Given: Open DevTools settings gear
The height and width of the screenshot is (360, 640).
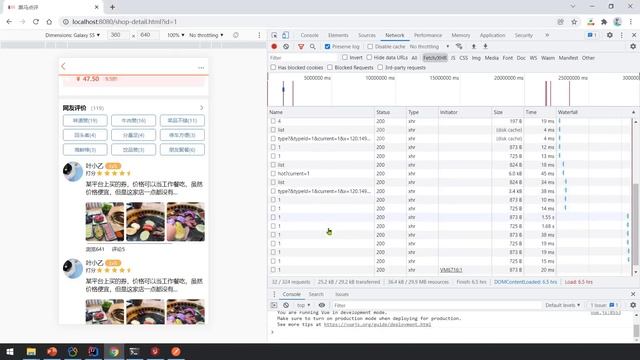Looking at the screenshot, I should click(x=609, y=35).
